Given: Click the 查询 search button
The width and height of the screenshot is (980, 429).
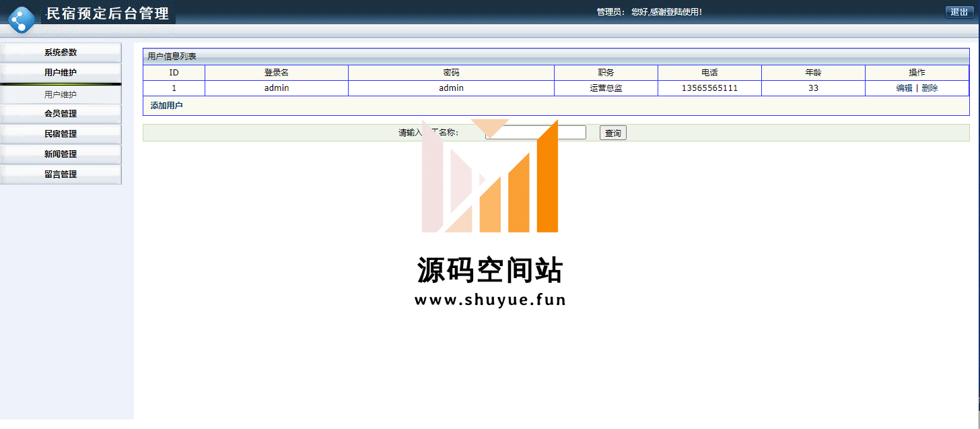Looking at the screenshot, I should click(x=613, y=133).
